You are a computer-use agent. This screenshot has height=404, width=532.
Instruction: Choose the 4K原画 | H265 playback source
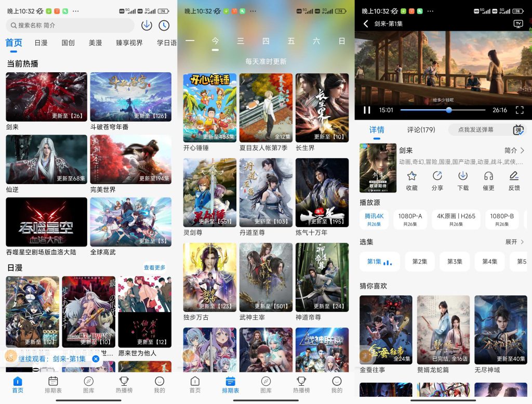coord(456,219)
